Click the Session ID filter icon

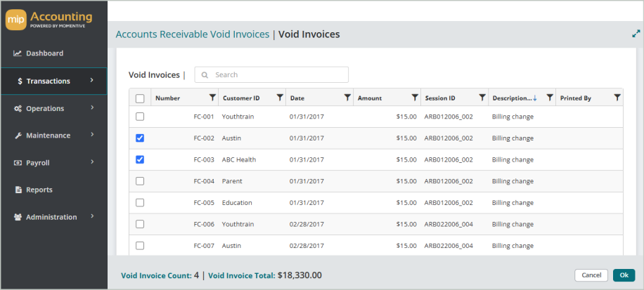[482, 98]
